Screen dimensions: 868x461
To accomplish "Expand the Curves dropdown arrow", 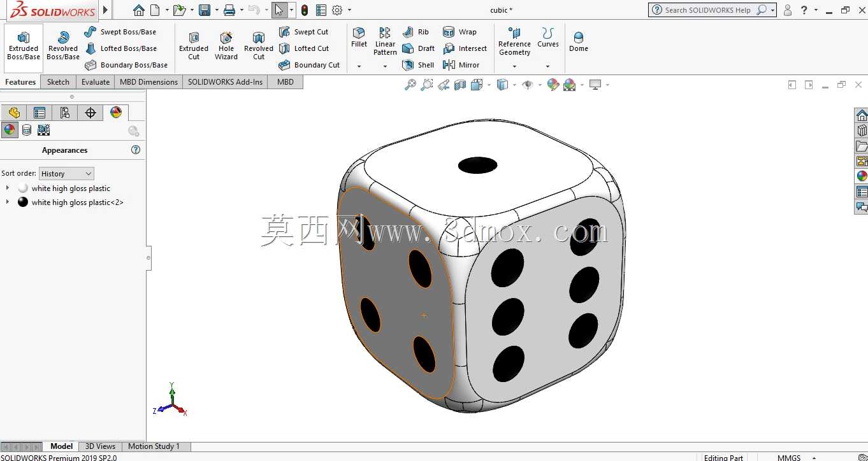I will [547, 66].
